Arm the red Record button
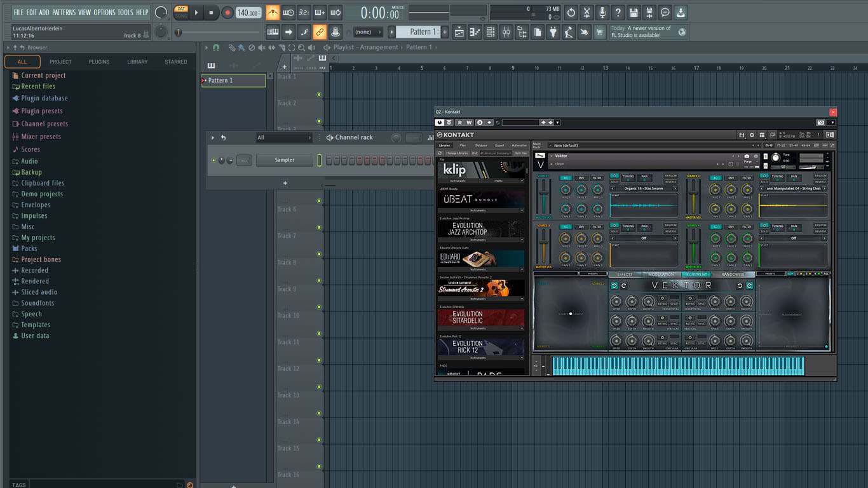 coord(227,12)
